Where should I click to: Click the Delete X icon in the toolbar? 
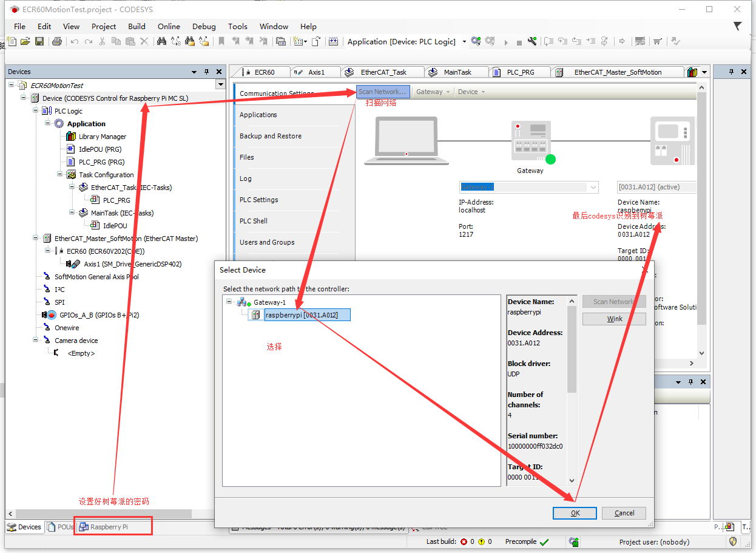point(144,41)
